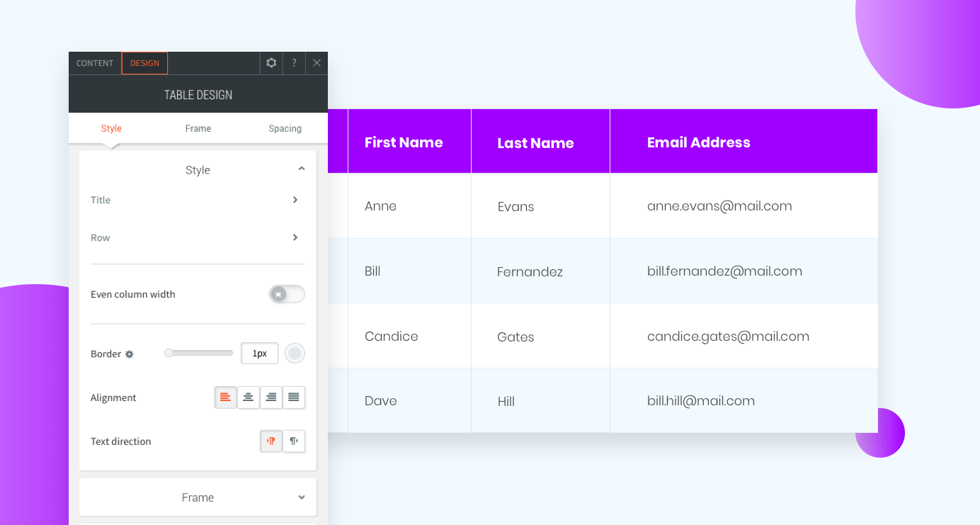Select the anne.evans@mail.com cell
The image size is (980, 525).
click(743, 206)
